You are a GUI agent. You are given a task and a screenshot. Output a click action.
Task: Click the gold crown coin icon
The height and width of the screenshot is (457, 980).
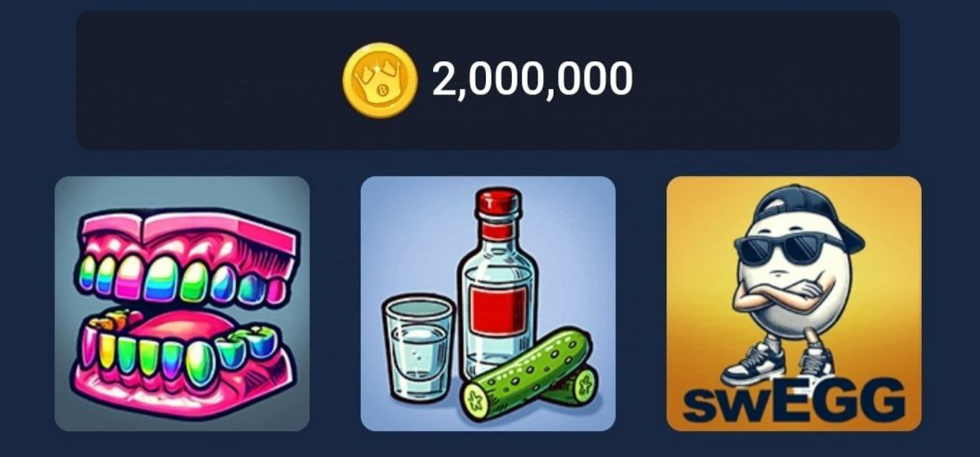[379, 80]
